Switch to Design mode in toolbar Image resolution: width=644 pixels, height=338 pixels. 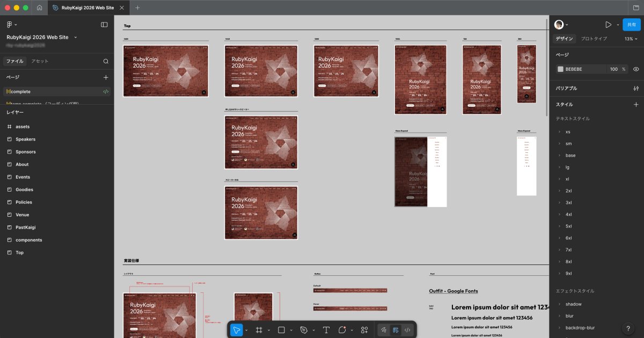[x=395, y=330]
